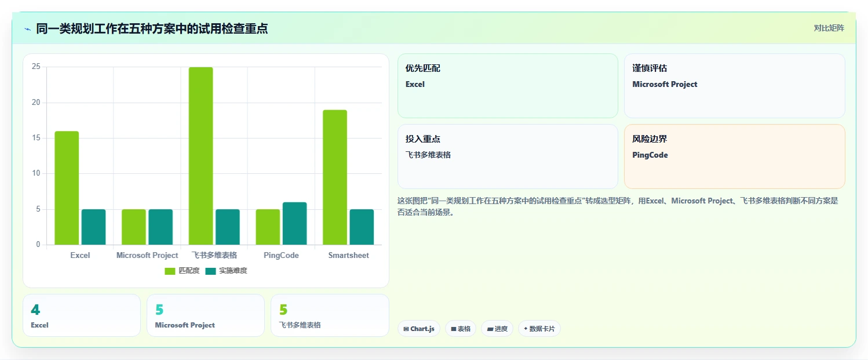Select the teal 实施难度 bar for PingCode
This screenshot has width=868, height=360.
pos(295,223)
